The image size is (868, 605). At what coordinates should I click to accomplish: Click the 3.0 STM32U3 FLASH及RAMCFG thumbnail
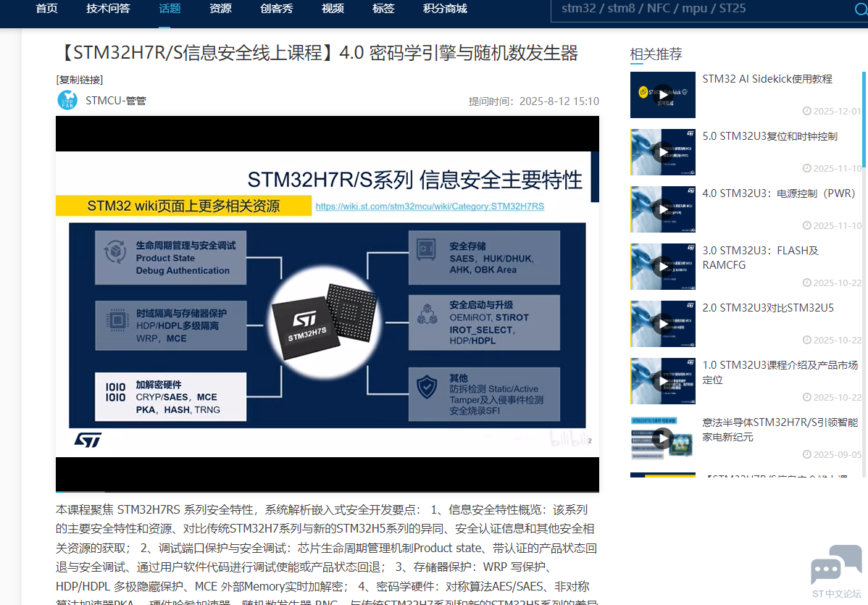pos(662,266)
